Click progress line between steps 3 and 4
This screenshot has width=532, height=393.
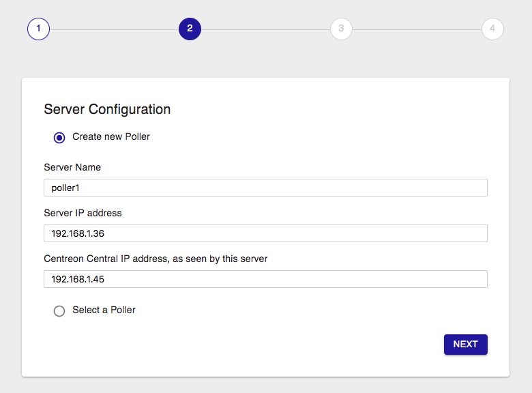click(417, 29)
